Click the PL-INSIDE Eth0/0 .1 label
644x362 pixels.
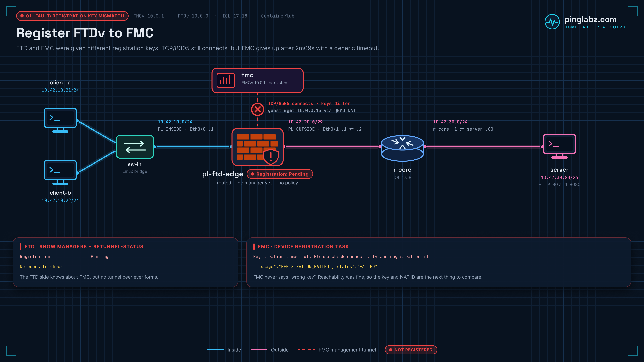pyautogui.click(x=186, y=129)
